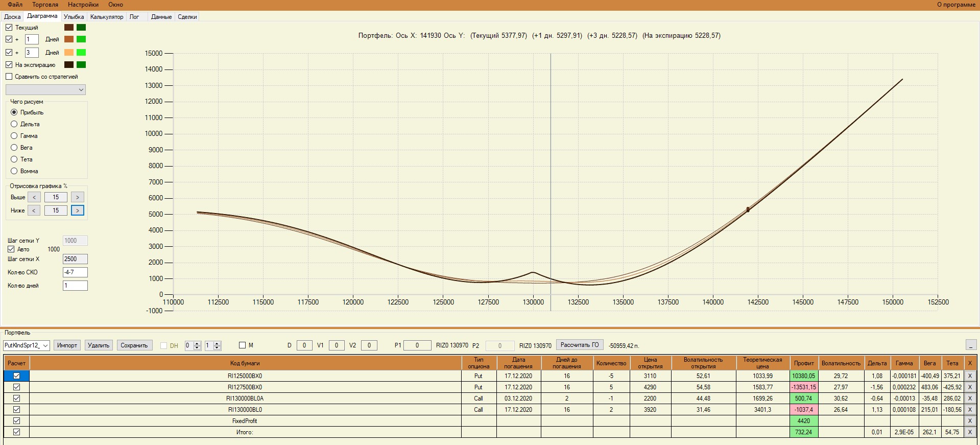The width and height of the screenshot is (980, 445).
Task: Click the Профит column header
Action: click(x=804, y=363)
